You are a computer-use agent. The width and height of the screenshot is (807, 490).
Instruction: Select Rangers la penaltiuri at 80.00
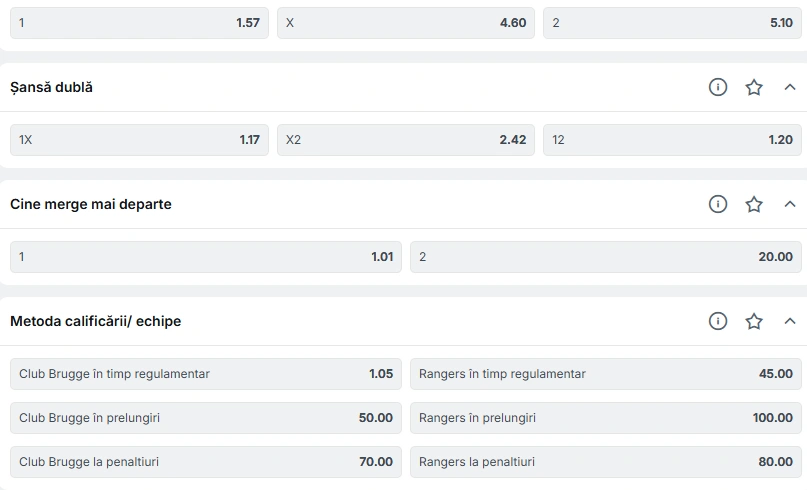click(606, 462)
